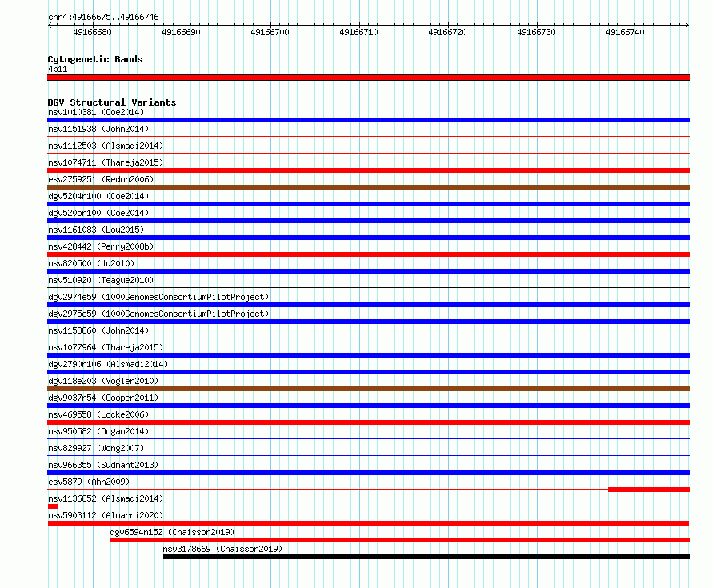Open variant nsv1077964 (Thareja2015)
The image size is (712, 588).
[106, 347]
